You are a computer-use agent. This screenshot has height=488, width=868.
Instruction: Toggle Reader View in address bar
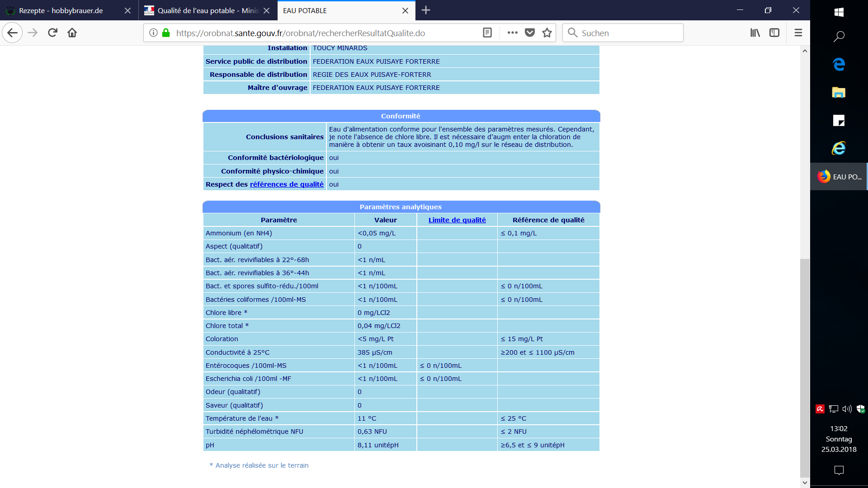click(x=487, y=33)
